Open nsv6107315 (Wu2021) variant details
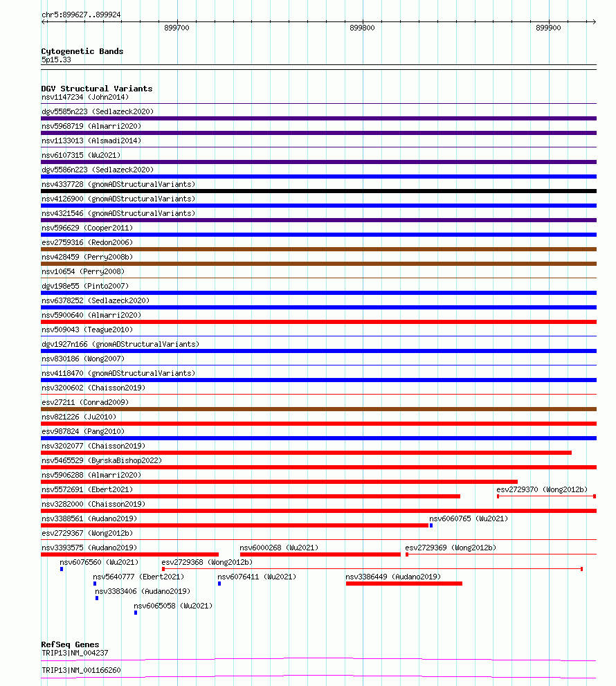This screenshot has width=616, height=686. tap(81, 155)
